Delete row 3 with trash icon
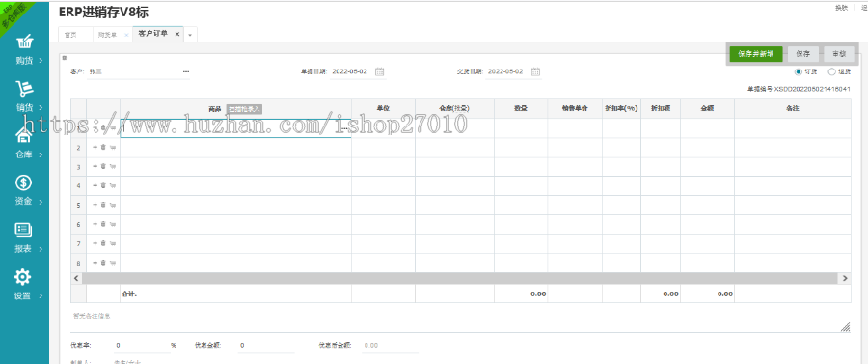The height and width of the screenshot is (364, 868). point(103,166)
